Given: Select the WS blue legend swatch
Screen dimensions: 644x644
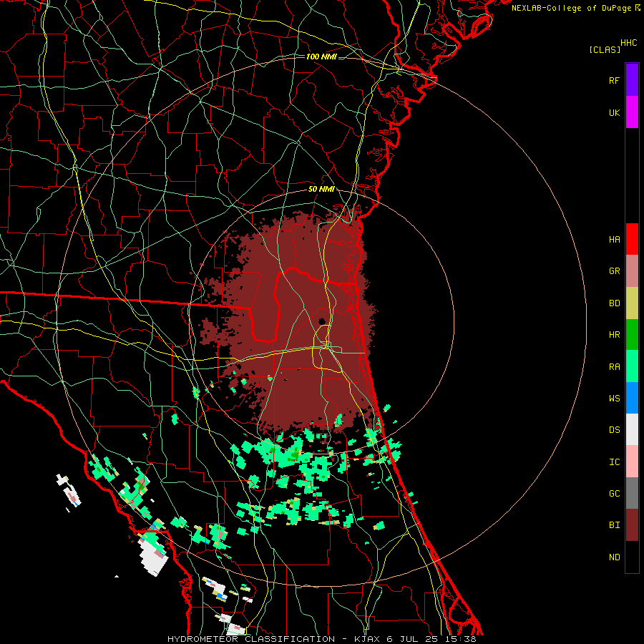Looking at the screenshot, I should [632, 398].
